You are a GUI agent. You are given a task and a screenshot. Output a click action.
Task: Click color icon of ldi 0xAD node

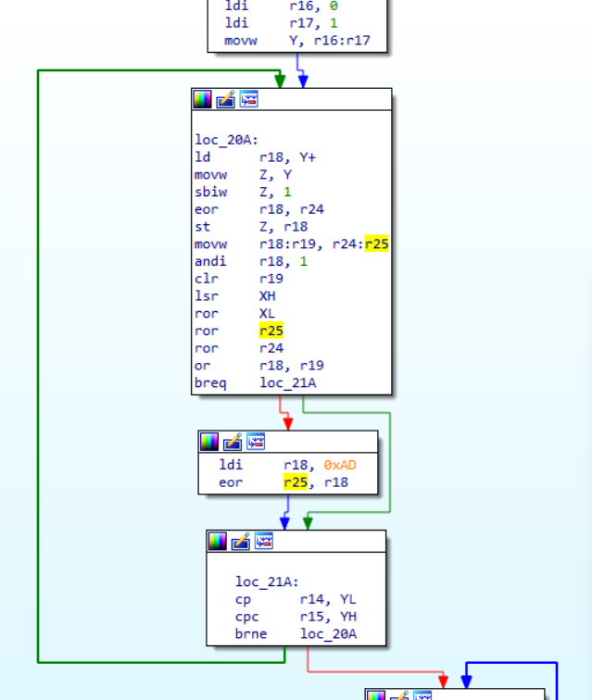coord(209,442)
